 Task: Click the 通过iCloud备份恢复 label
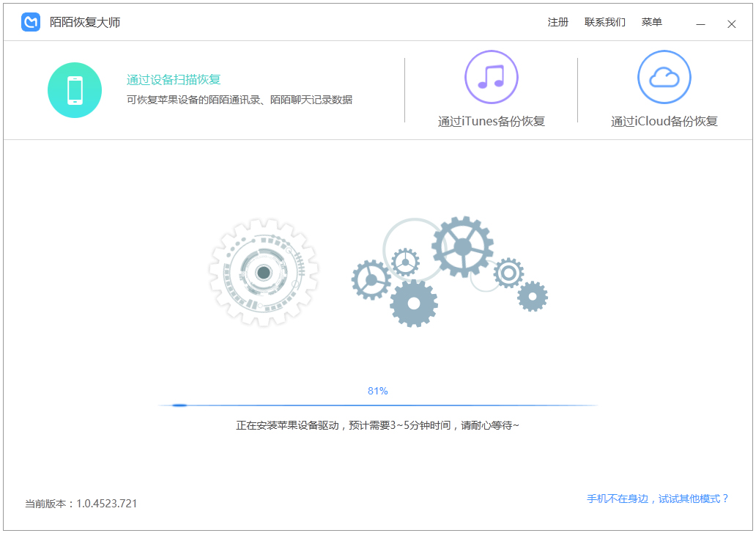[664, 122]
